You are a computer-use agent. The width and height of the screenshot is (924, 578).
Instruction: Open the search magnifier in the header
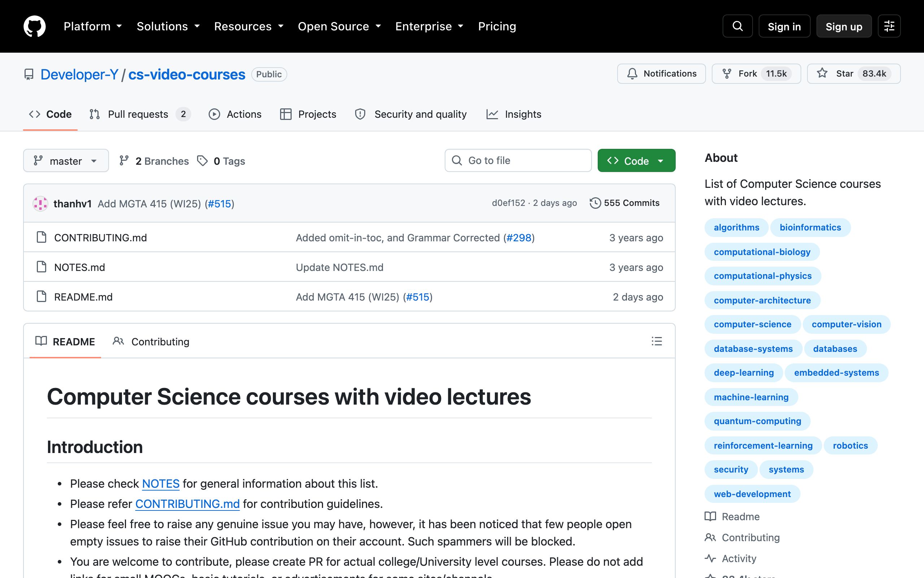737,26
